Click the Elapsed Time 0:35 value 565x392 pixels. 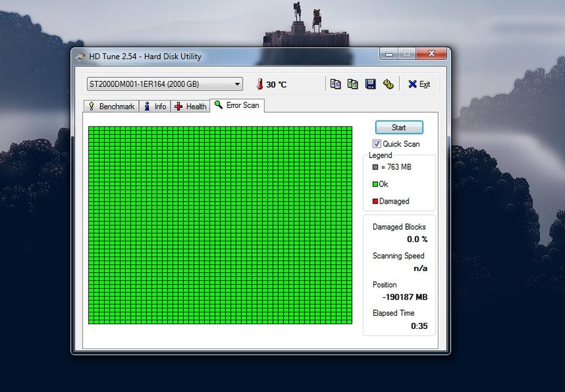click(419, 325)
